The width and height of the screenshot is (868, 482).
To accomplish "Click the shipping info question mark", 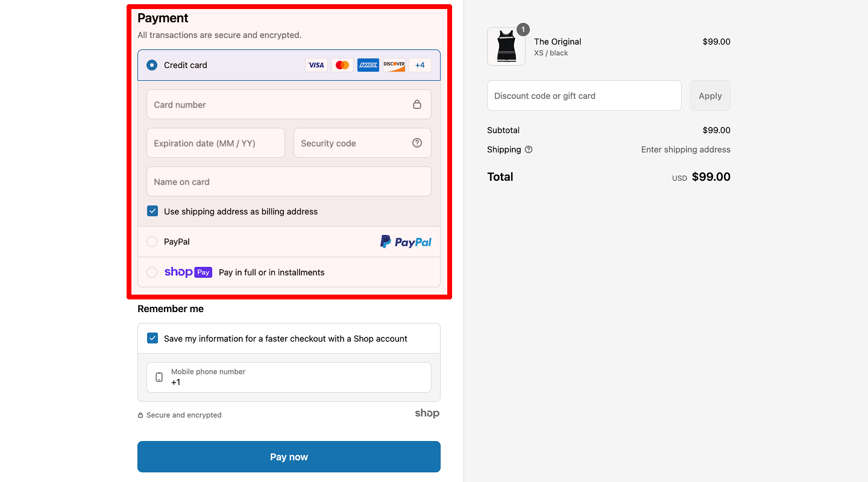I will (x=529, y=149).
